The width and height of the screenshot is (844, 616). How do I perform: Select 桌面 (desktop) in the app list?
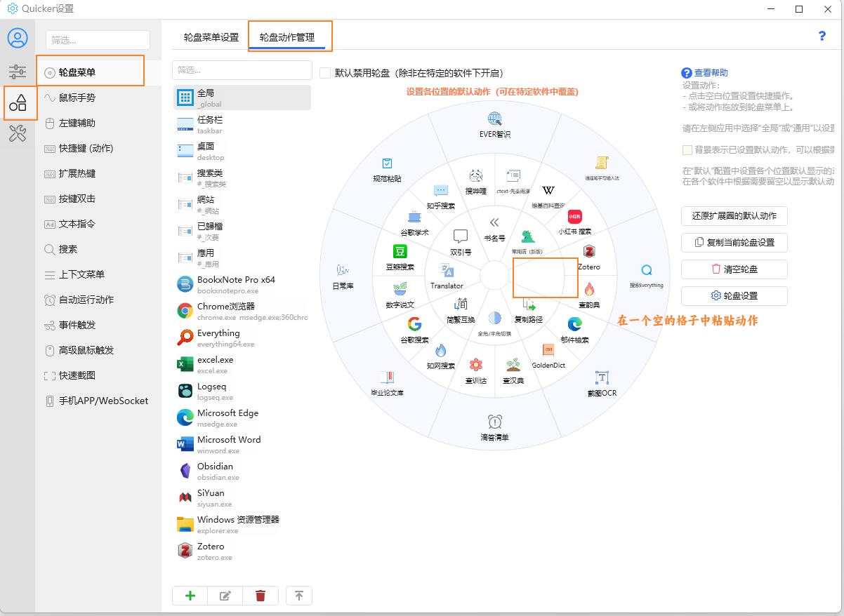click(x=242, y=151)
